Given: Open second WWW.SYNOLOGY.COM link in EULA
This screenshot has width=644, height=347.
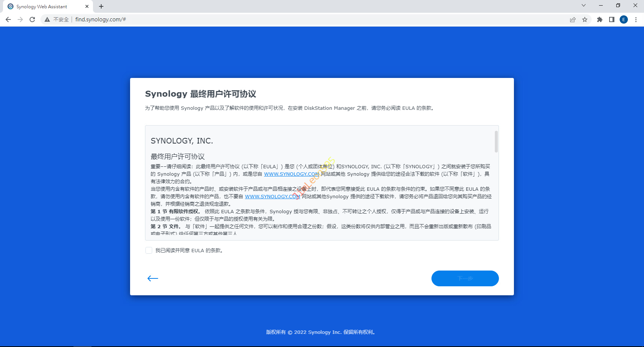Looking at the screenshot, I should pyautogui.click(x=272, y=196).
